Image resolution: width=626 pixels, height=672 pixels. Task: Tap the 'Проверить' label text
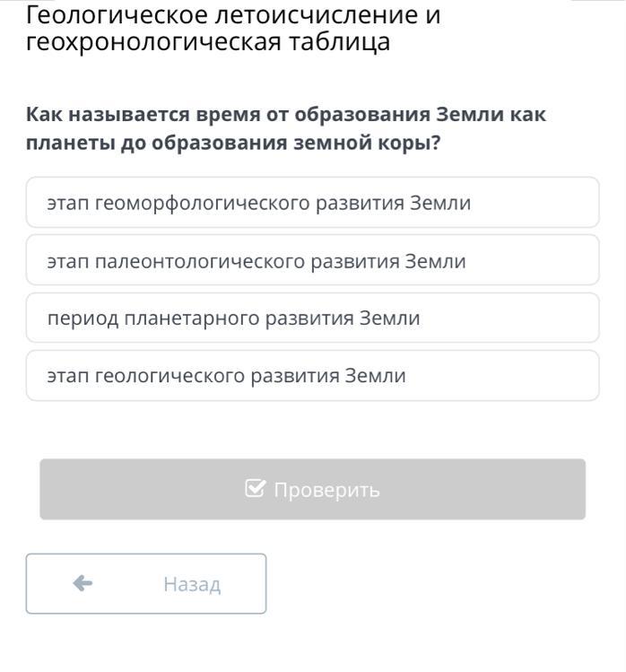point(326,490)
